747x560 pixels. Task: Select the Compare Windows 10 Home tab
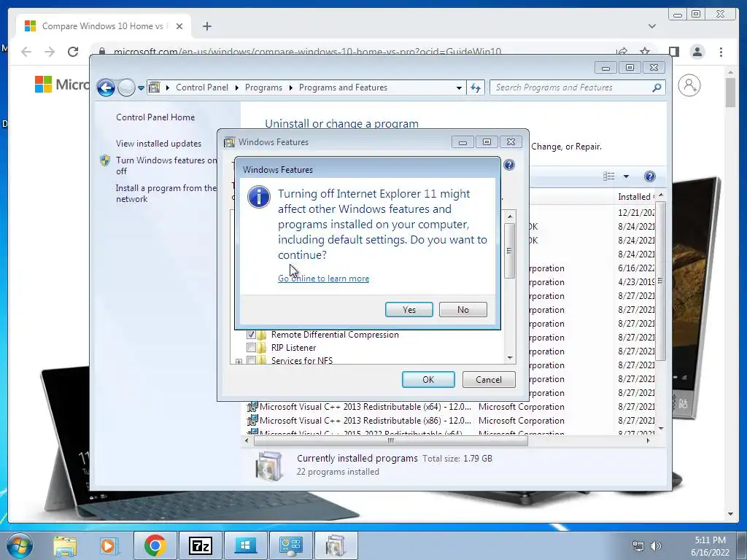(104, 26)
